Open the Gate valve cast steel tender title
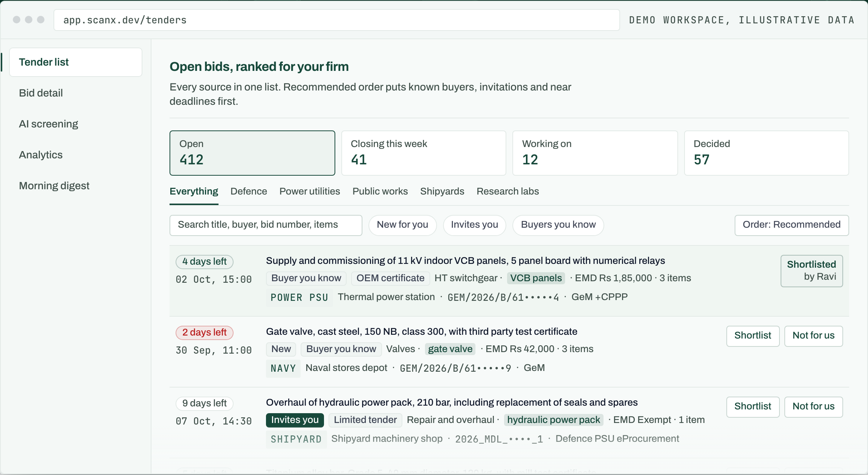868x475 pixels. point(422,332)
